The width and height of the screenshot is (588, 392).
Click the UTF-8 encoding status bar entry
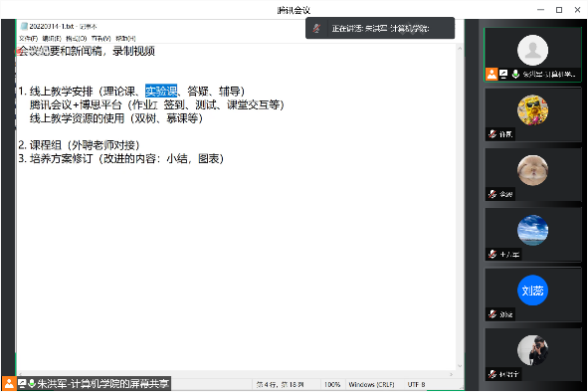tap(416, 384)
